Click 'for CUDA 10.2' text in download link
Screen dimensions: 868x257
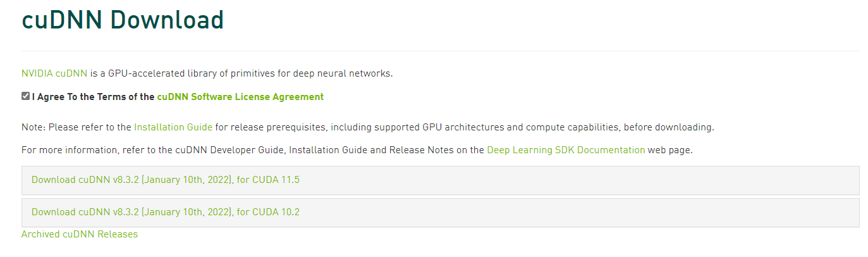point(268,212)
